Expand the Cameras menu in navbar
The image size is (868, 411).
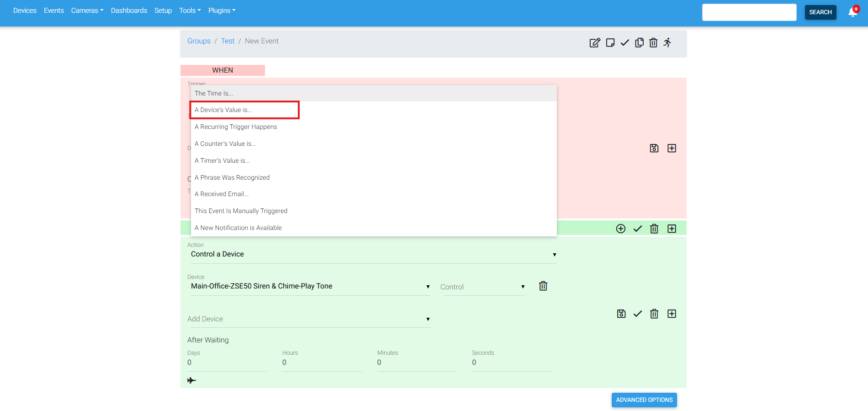pyautogui.click(x=87, y=11)
